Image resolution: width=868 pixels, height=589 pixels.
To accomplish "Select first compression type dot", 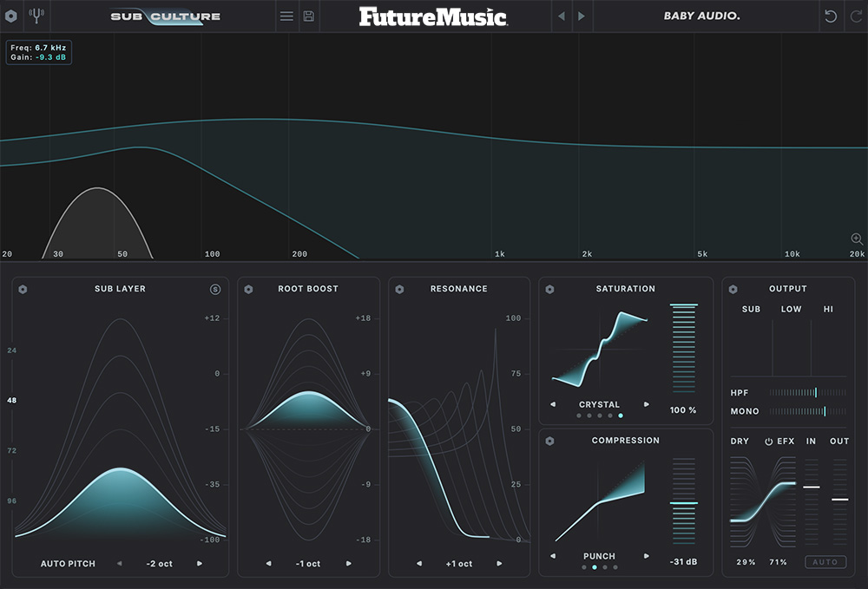I will [x=584, y=566].
